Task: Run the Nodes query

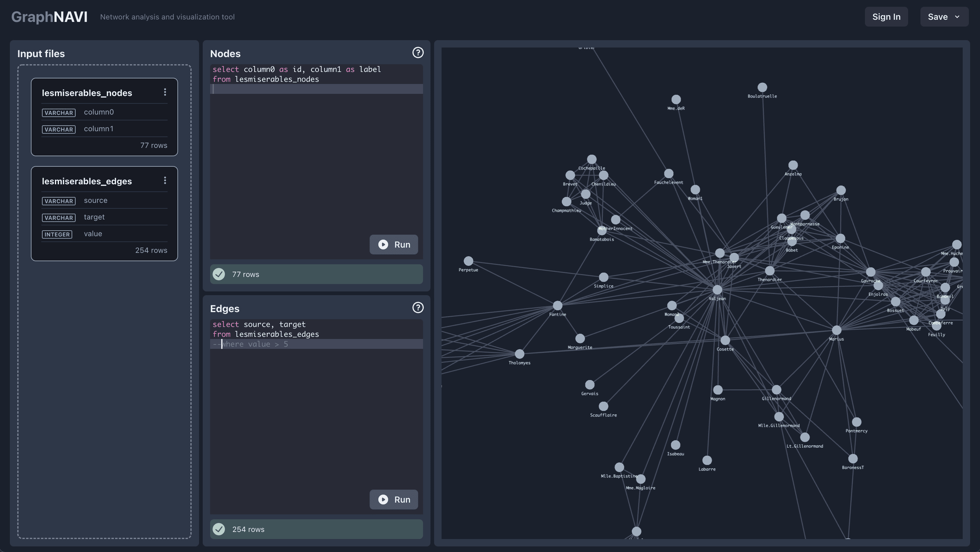Action: click(x=394, y=245)
